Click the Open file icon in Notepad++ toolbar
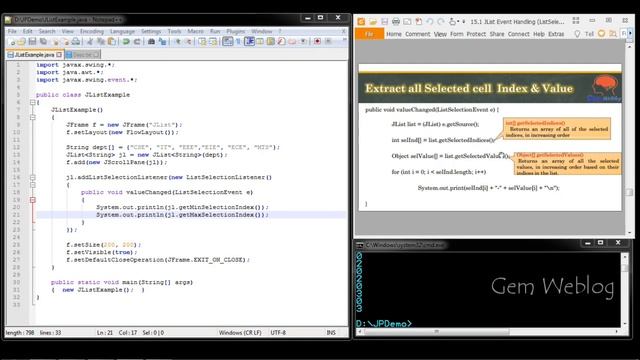The image size is (640, 360). tap(22, 41)
